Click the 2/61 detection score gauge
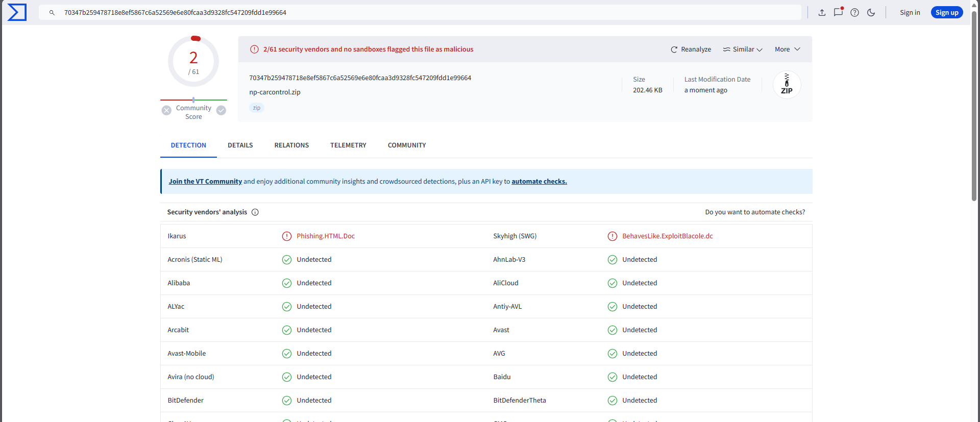Screen dimensions: 980x422 193,61
